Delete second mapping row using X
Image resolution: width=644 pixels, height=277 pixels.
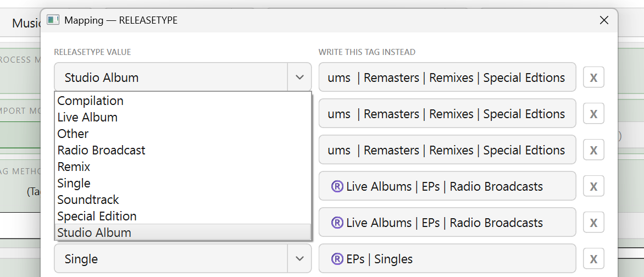tap(593, 114)
